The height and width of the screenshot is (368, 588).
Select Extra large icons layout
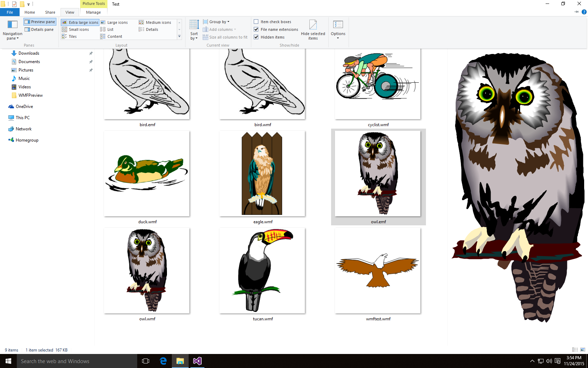point(80,22)
